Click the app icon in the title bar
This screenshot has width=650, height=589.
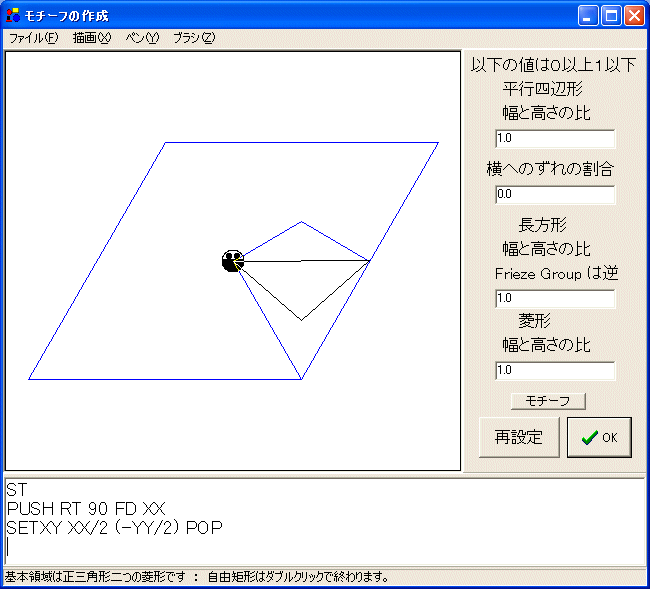coord(13,15)
